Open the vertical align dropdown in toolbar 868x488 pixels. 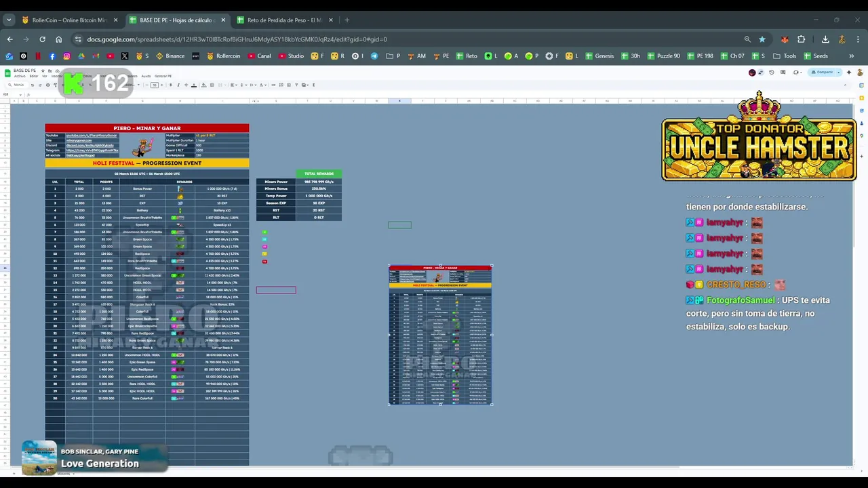[243, 85]
